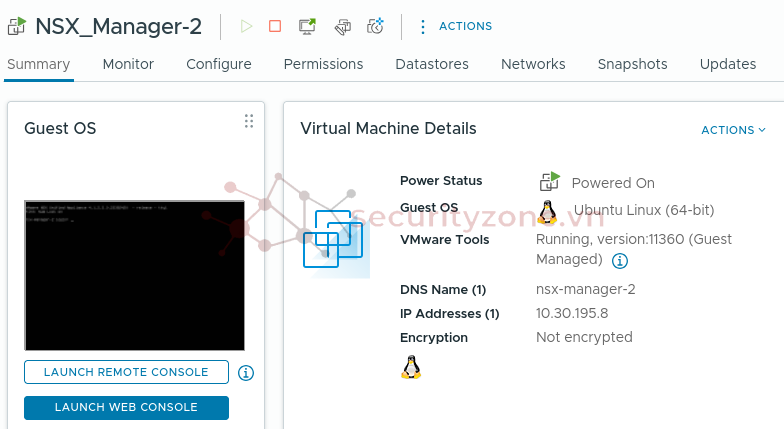Open the Configure tab

[219, 64]
